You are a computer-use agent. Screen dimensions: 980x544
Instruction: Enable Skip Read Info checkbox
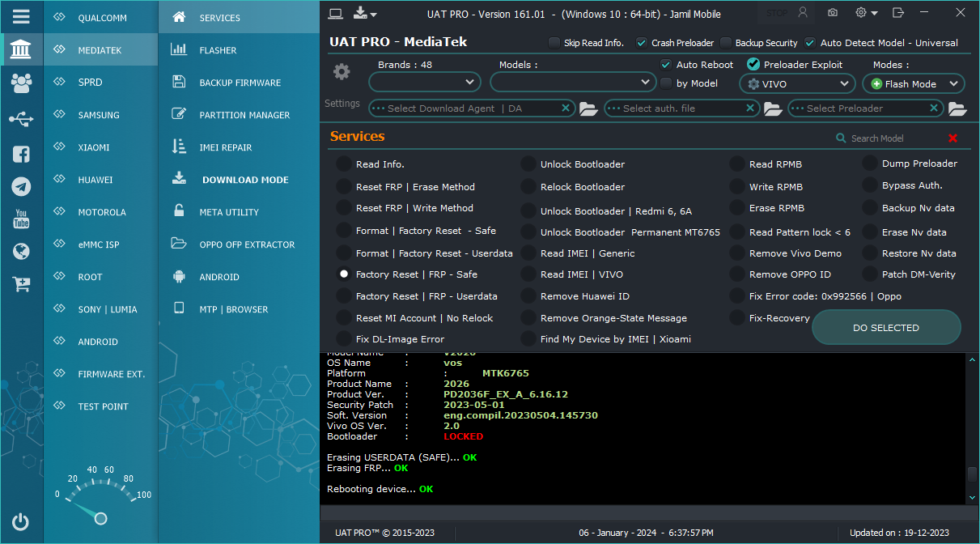(x=554, y=43)
